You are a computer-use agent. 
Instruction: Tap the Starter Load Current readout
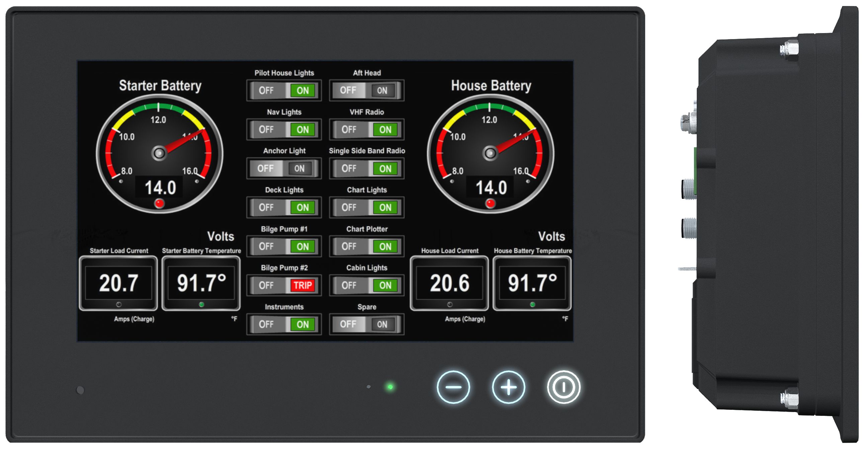(118, 283)
